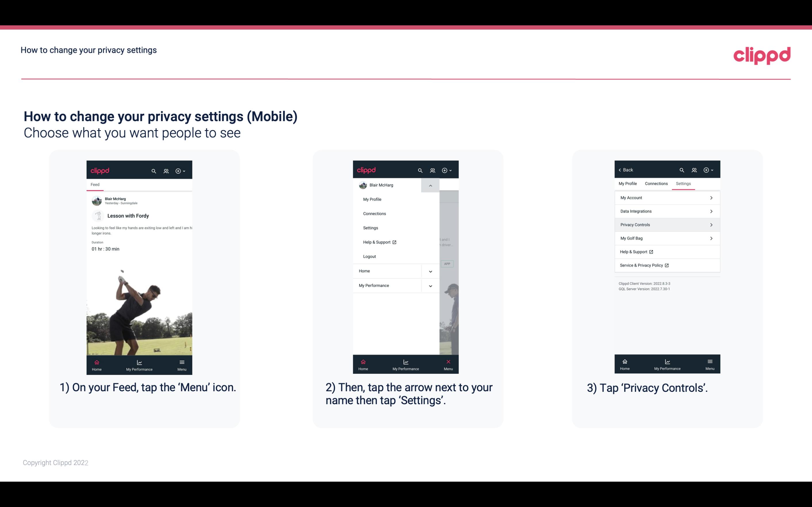Tap the Menu icon on the Feed
This screenshot has width=812, height=507.
pos(182,364)
